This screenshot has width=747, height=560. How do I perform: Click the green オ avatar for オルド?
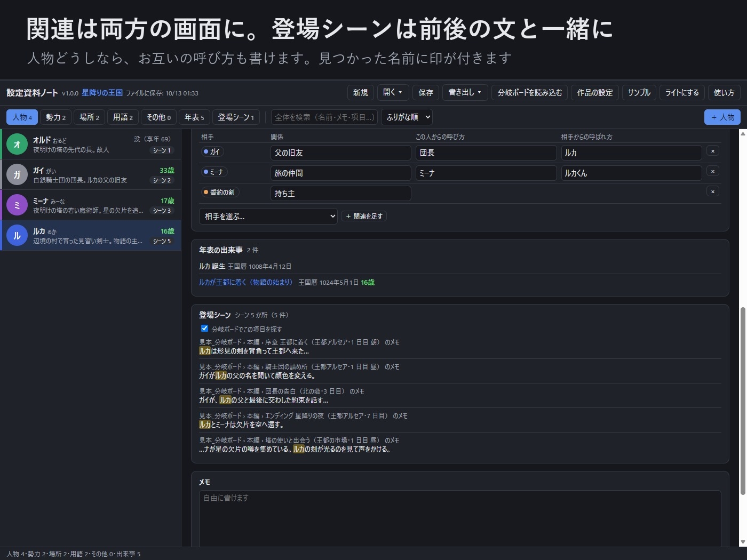(17, 144)
